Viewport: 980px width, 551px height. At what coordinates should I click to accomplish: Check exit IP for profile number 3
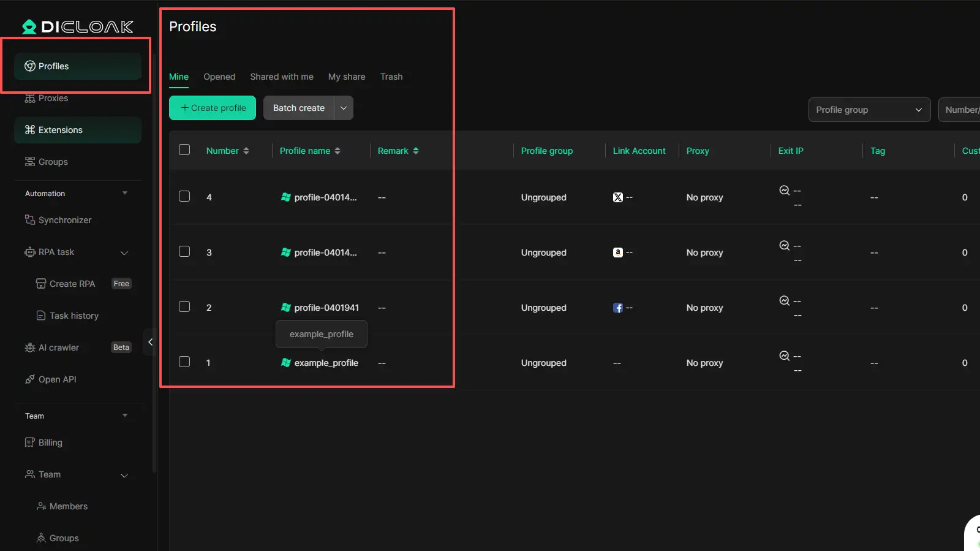coord(784,246)
